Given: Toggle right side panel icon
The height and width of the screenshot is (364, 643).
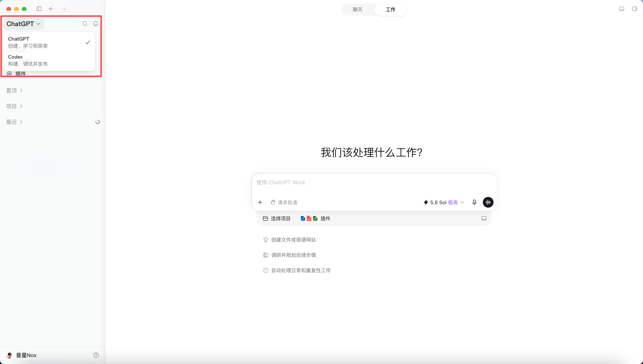Looking at the screenshot, I should tap(635, 9).
